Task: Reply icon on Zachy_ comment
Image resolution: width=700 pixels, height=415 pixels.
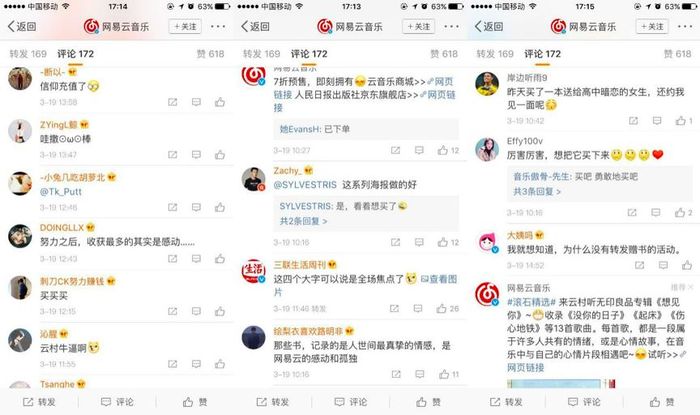Action: [419, 242]
